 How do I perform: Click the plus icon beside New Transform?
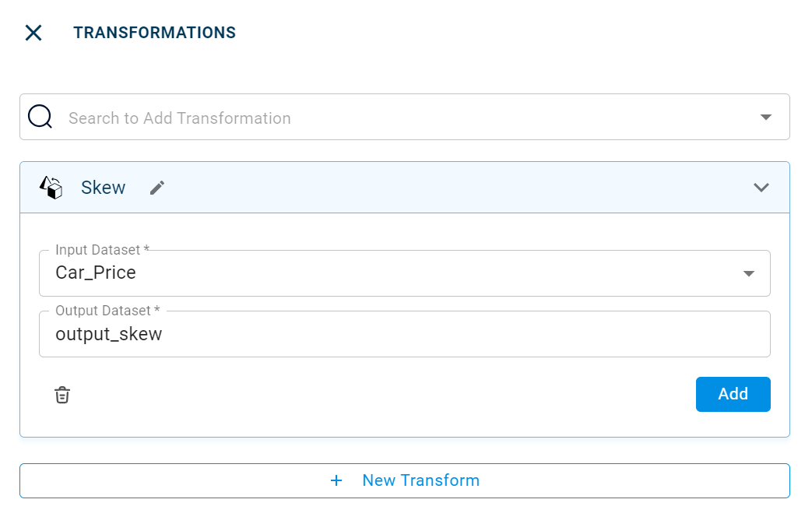336,480
